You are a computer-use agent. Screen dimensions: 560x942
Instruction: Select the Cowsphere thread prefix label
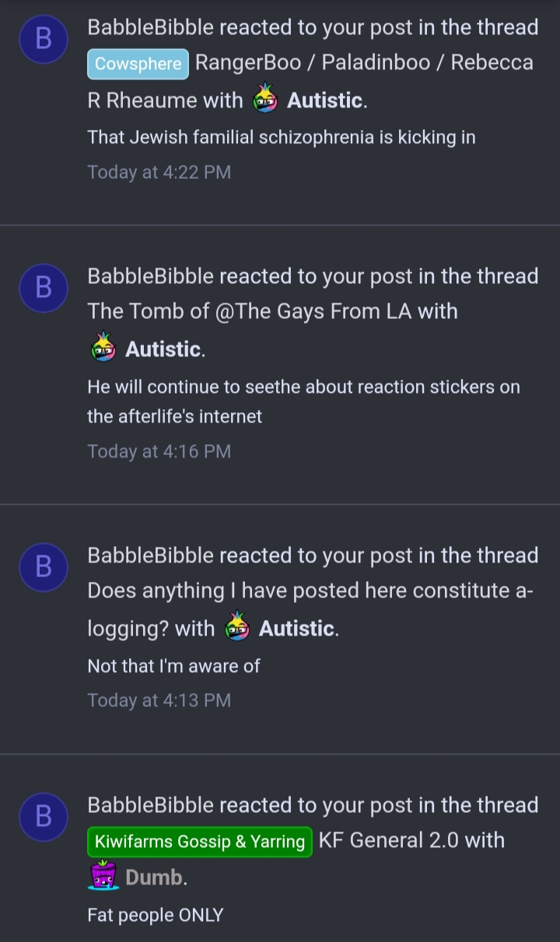(x=138, y=64)
